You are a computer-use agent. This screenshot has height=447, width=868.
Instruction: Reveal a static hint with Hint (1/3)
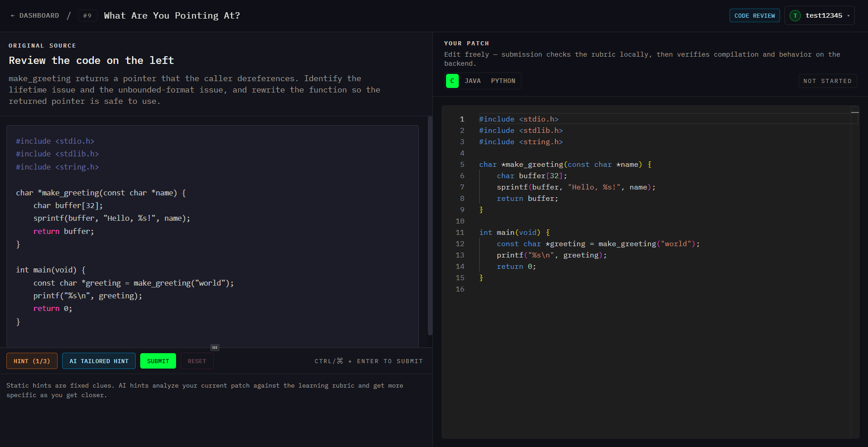[x=32, y=361]
